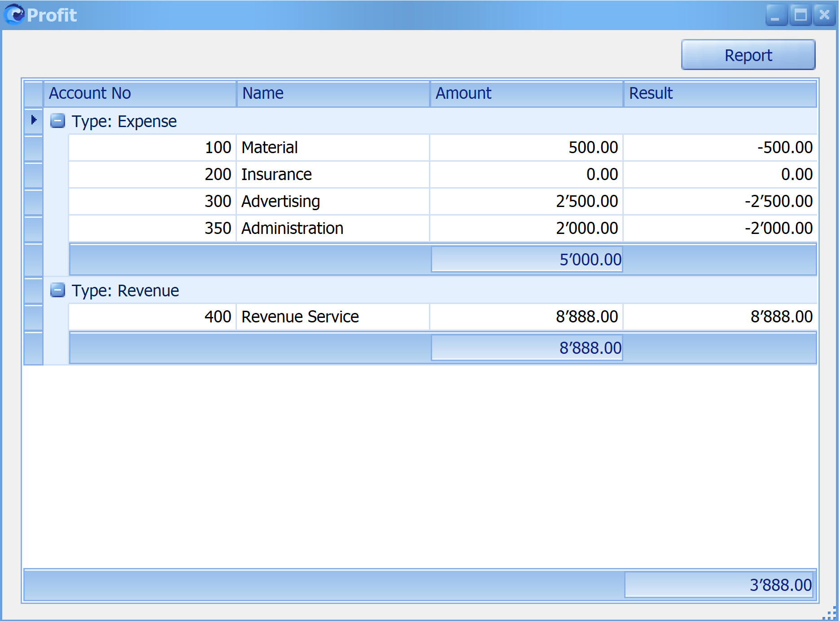The width and height of the screenshot is (840, 621).
Task: Click the window resize grip corner
Action: [x=830, y=613]
